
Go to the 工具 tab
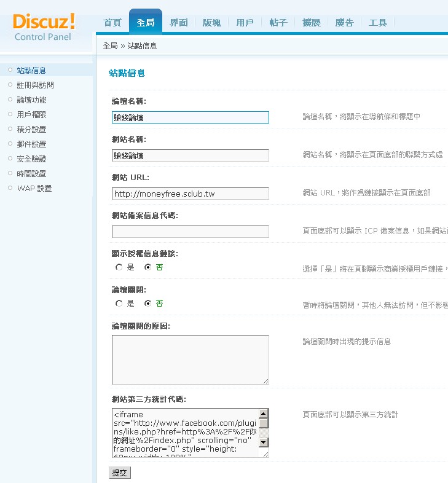[378, 23]
